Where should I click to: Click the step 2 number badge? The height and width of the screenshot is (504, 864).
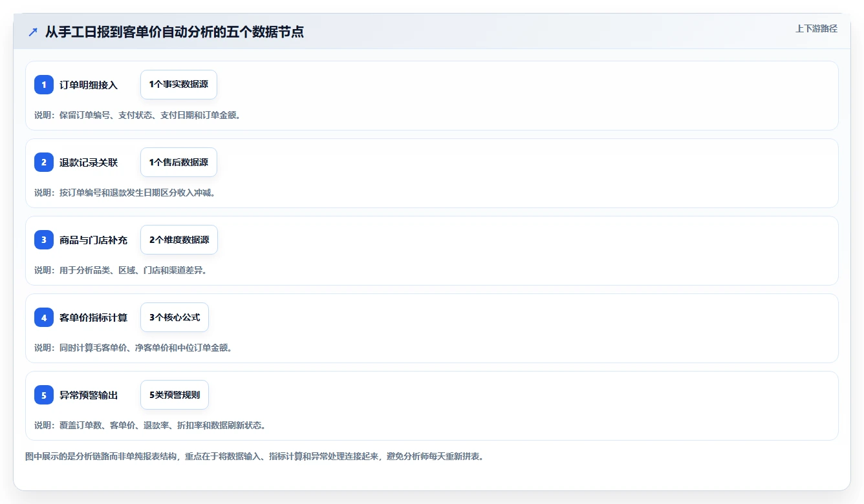pyautogui.click(x=44, y=162)
